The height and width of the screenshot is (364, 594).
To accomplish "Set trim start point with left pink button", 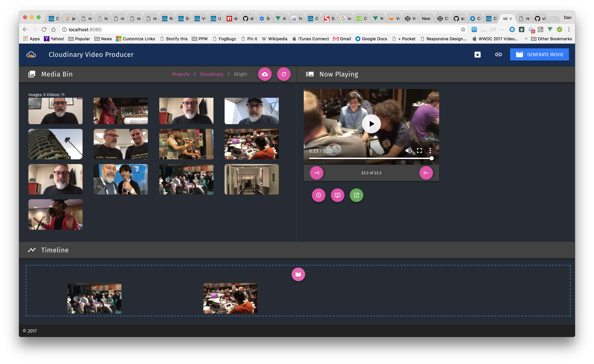I will click(316, 173).
